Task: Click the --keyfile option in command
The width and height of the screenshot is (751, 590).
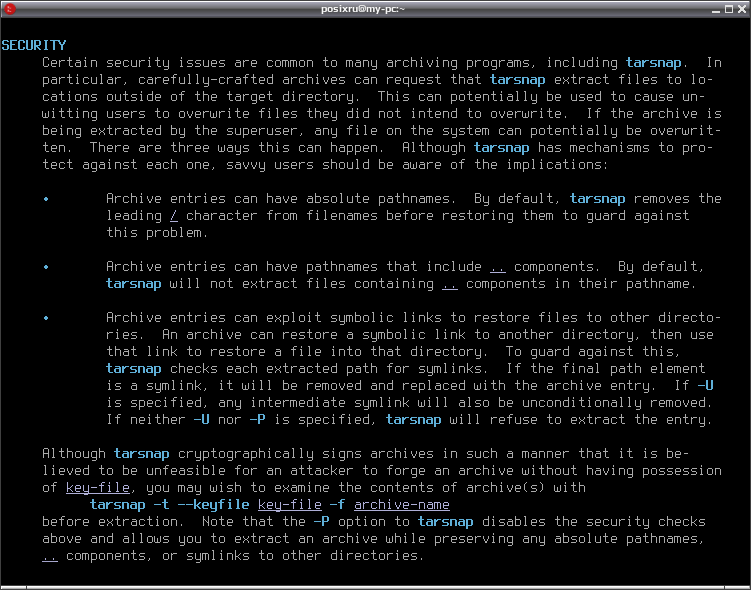Action: click(x=214, y=505)
